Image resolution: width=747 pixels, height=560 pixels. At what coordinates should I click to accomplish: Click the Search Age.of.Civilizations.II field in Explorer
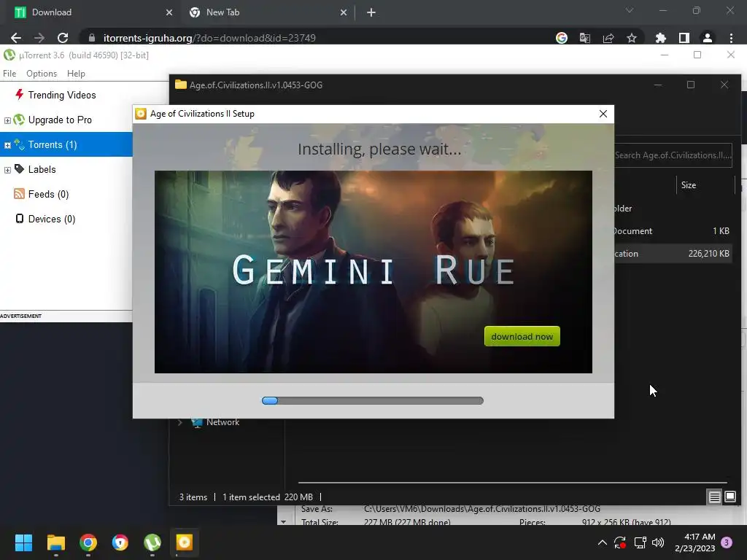point(672,155)
